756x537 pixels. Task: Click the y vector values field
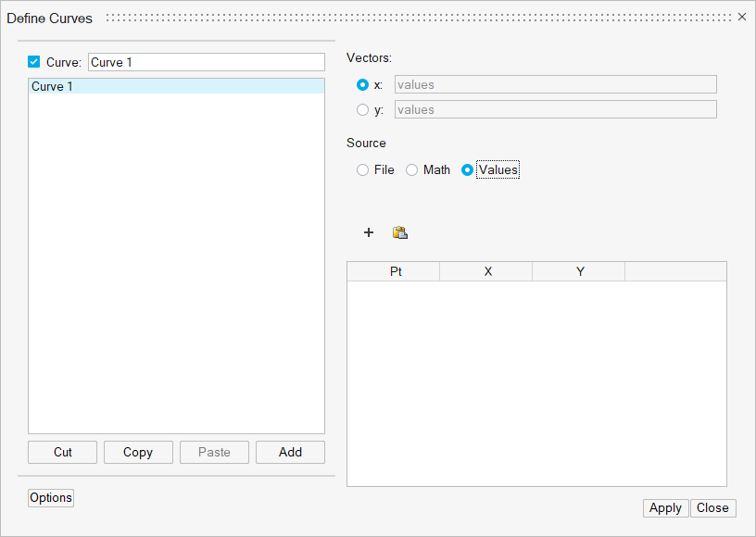[555, 109]
